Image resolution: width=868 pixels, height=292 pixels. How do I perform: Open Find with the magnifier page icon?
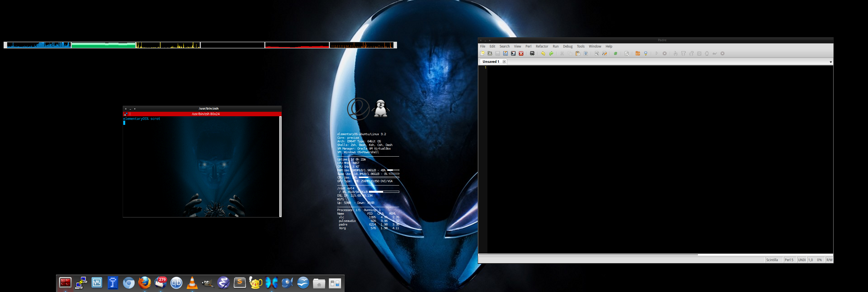tap(597, 54)
